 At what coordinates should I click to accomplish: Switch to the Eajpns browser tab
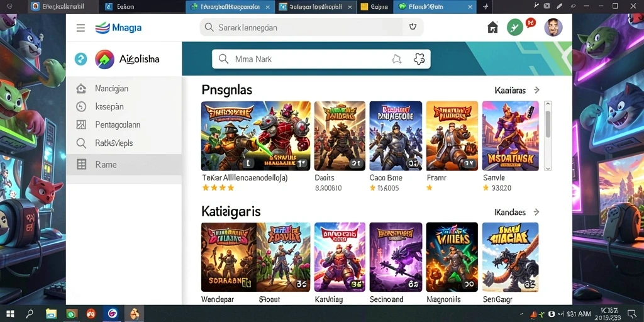pos(375,6)
